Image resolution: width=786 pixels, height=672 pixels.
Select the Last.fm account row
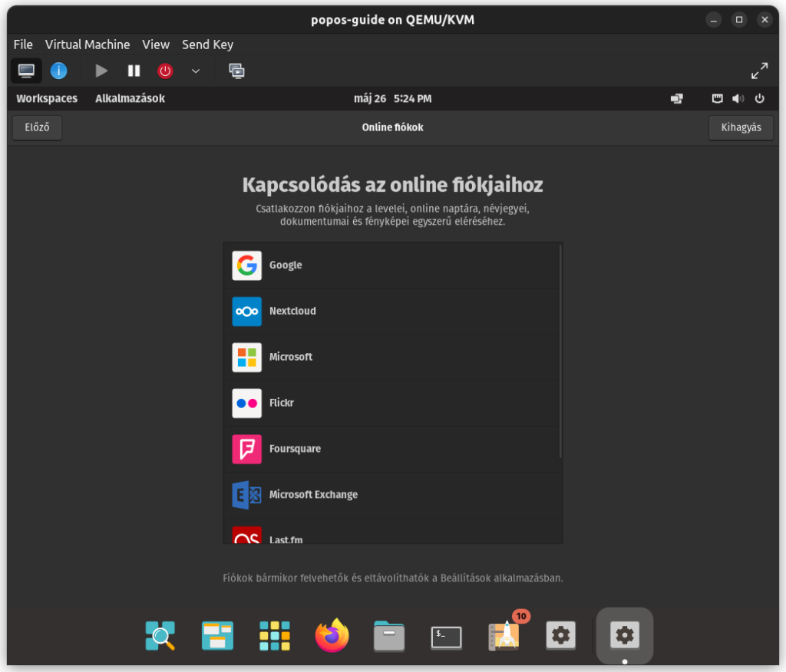point(392,532)
